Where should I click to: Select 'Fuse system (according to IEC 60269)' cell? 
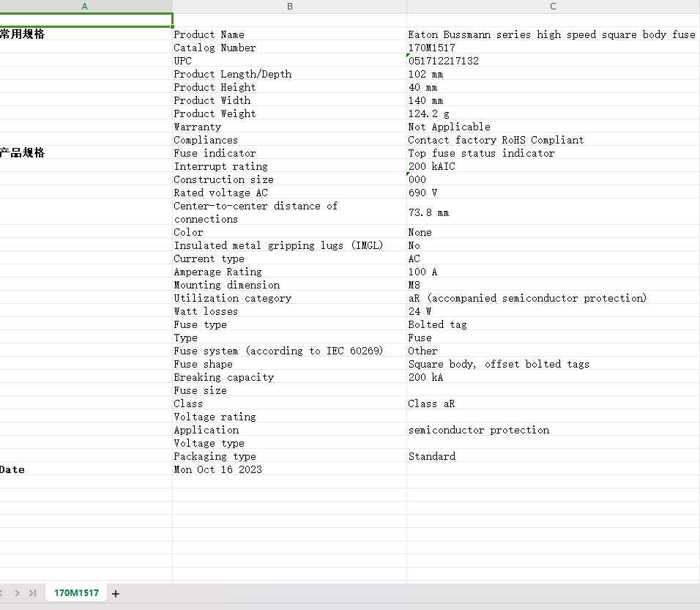[x=290, y=351]
